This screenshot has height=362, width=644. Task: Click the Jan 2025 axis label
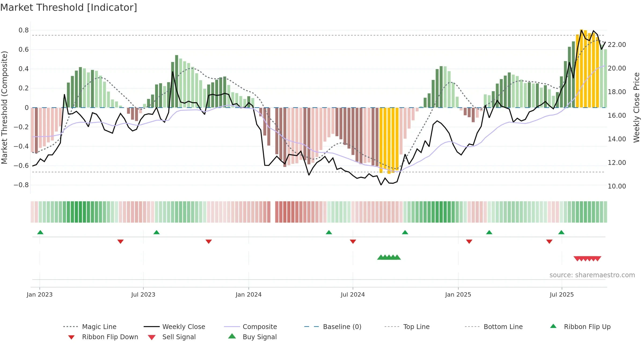coord(458,294)
